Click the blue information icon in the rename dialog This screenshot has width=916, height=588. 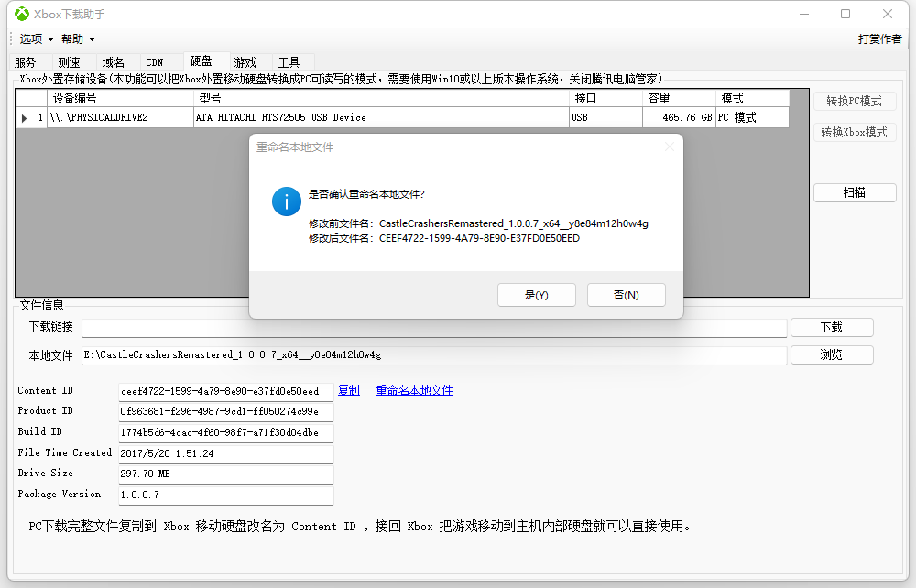[x=287, y=201]
